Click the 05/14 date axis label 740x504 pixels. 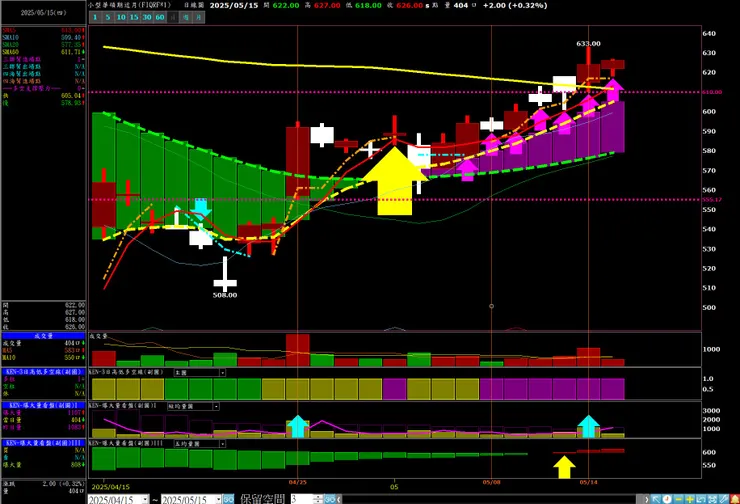click(x=588, y=482)
